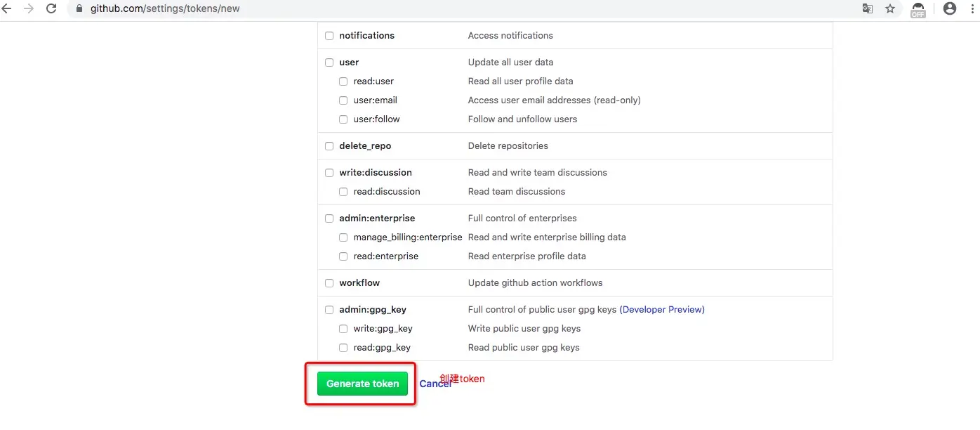The width and height of the screenshot is (980, 430).
Task: Click the browser forward arrow
Action: tap(29, 8)
